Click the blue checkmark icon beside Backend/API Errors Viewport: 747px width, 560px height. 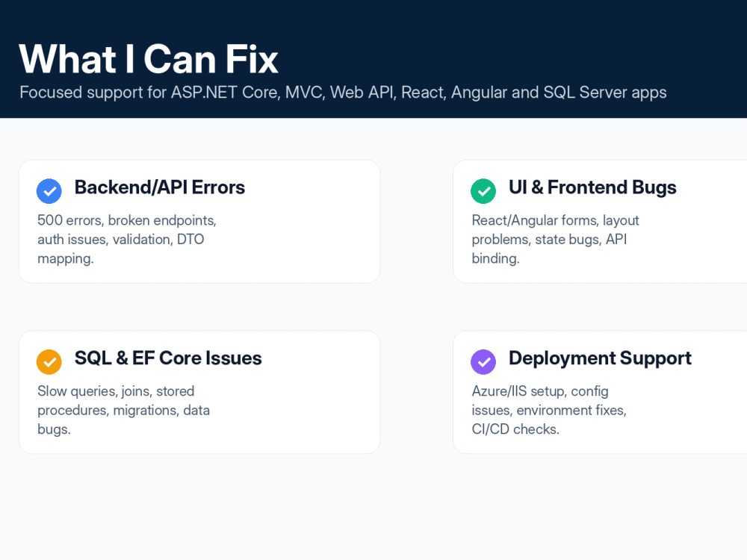click(49, 191)
